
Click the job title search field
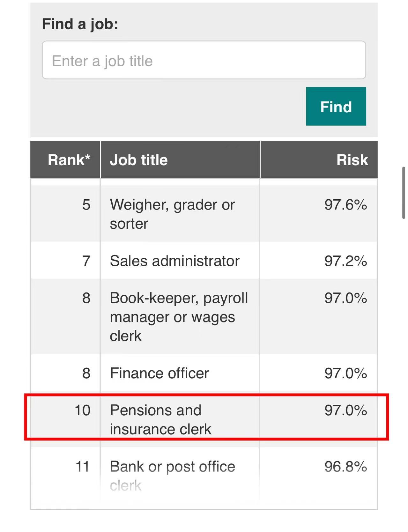point(204,60)
